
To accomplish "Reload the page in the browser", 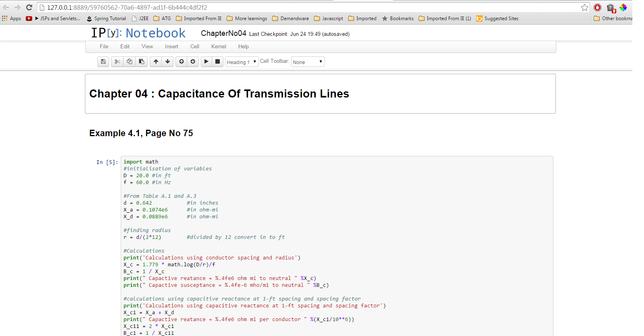I will pyautogui.click(x=29, y=8).
